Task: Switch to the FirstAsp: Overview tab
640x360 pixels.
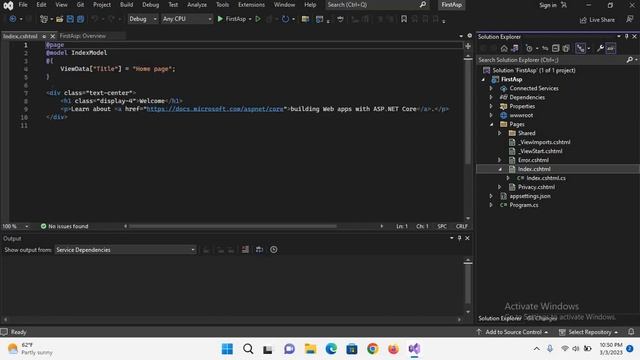Action: (x=83, y=36)
